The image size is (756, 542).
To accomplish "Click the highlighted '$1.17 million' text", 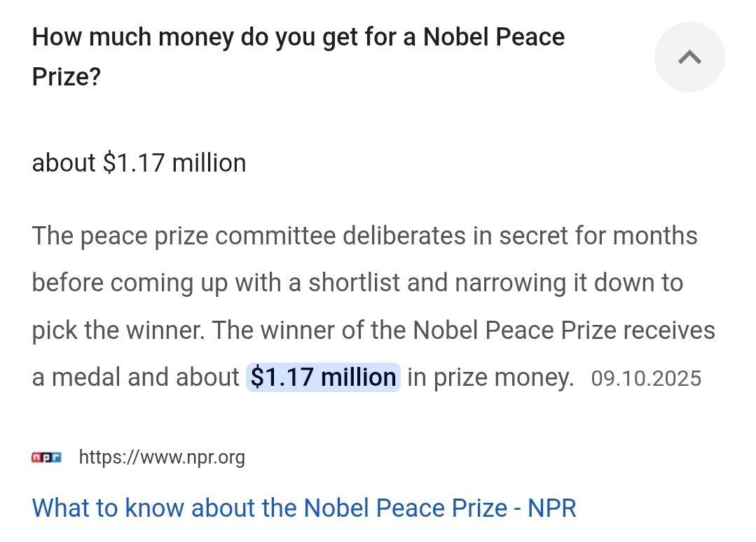I will [x=323, y=378].
